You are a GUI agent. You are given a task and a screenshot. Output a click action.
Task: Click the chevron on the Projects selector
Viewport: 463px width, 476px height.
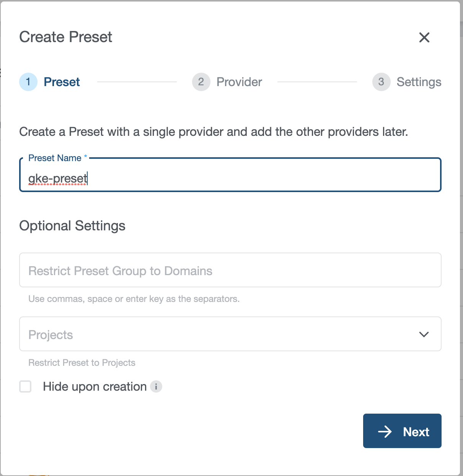tap(424, 334)
